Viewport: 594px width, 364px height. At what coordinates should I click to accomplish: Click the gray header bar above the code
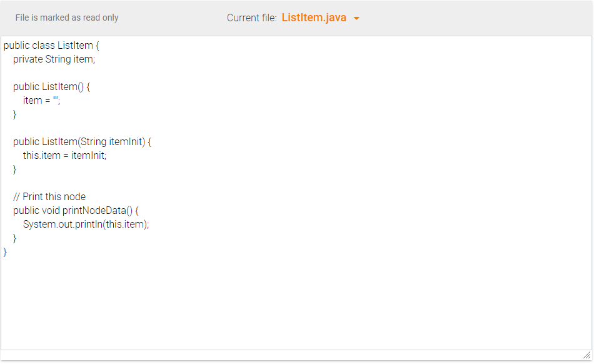point(469,18)
